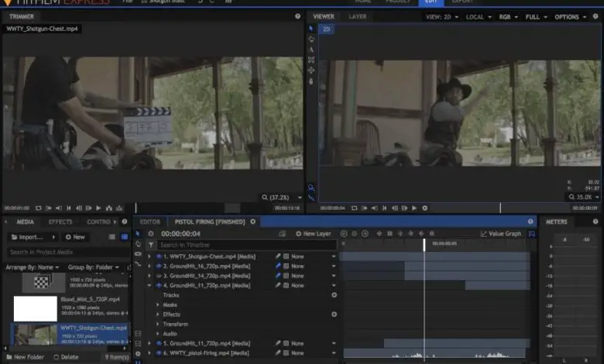
Task: Select the mask rectangle tool in Viewer
Action: point(311,60)
